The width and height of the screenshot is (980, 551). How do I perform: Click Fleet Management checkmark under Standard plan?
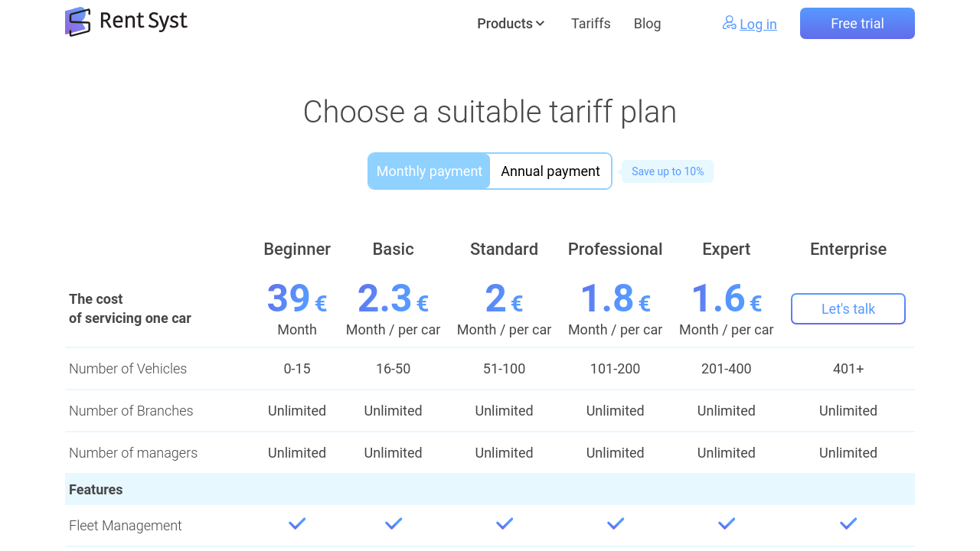pyautogui.click(x=505, y=524)
